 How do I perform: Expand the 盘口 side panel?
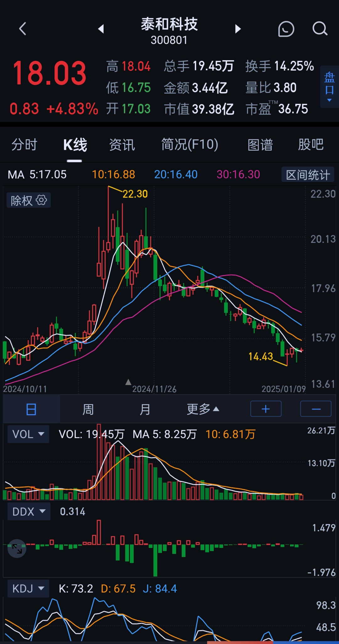[x=329, y=87]
